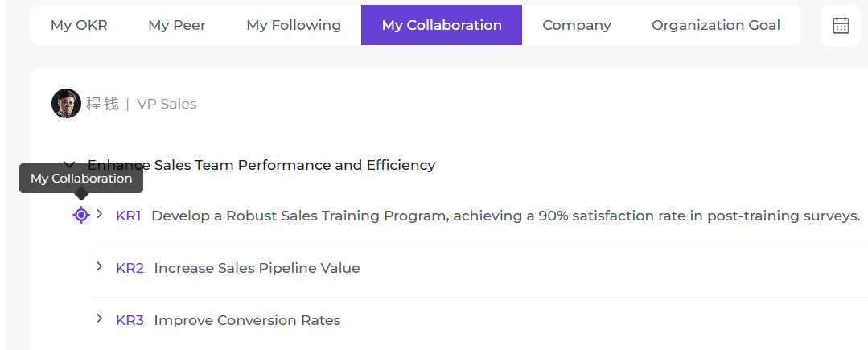Image resolution: width=868 pixels, height=350 pixels.
Task: Expand the KR1 row chevron
Action: point(100,214)
